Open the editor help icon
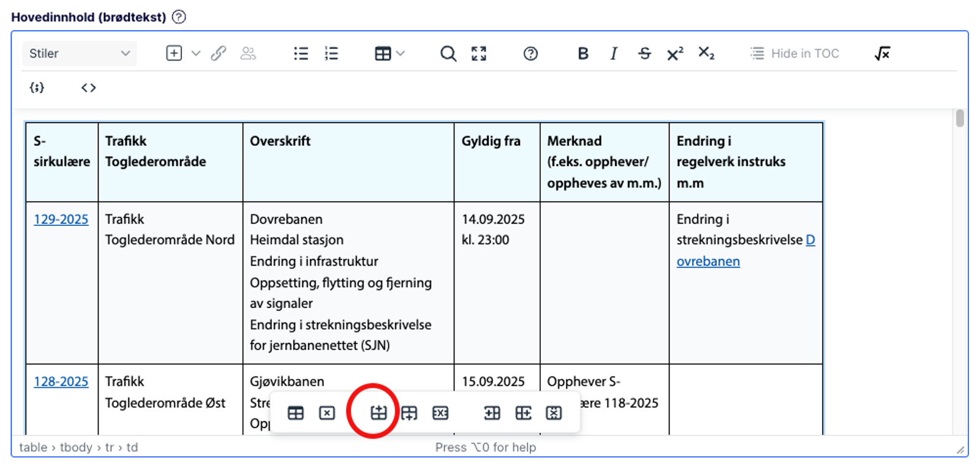 click(530, 54)
